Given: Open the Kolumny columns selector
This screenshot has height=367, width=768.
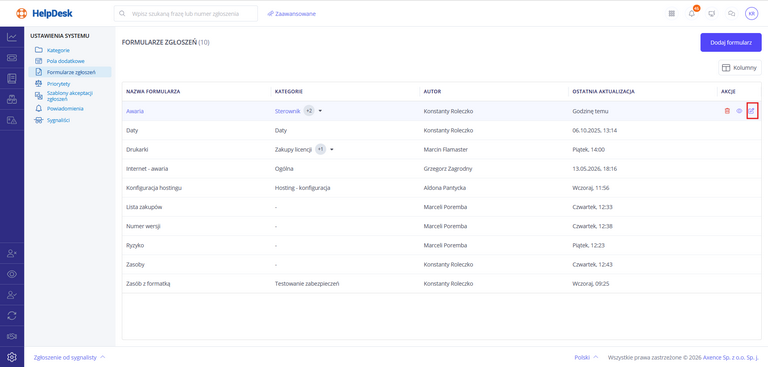Looking at the screenshot, I should tap(740, 68).
